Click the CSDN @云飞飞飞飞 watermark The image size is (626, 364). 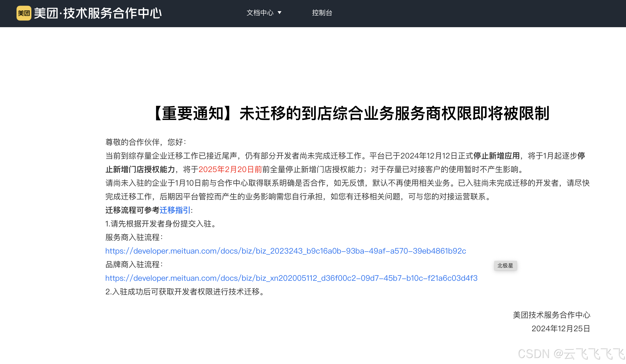[x=571, y=354]
